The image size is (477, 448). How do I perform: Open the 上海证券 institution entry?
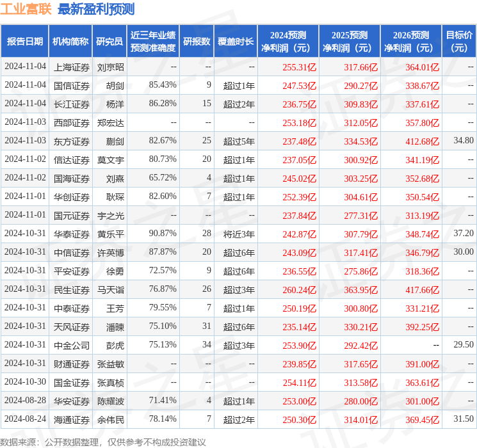point(71,67)
